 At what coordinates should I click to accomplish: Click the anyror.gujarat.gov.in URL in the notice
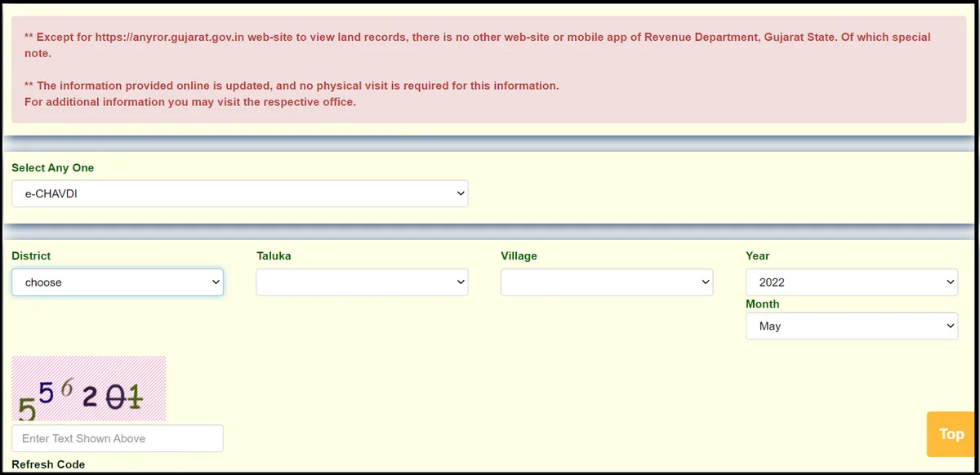point(169,38)
